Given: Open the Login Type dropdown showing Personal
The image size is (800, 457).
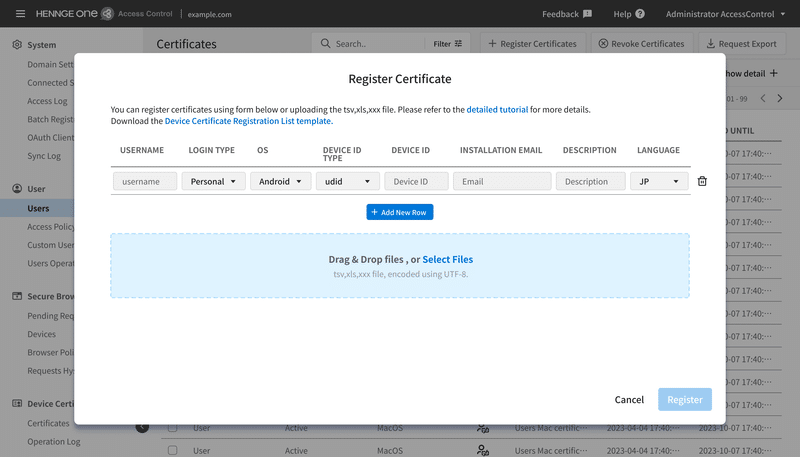Looking at the screenshot, I should (213, 181).
